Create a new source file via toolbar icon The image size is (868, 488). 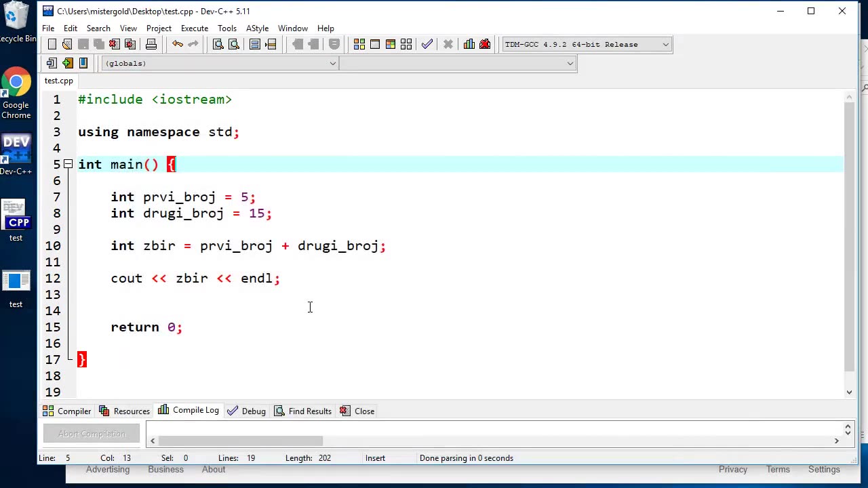(52, 44)
